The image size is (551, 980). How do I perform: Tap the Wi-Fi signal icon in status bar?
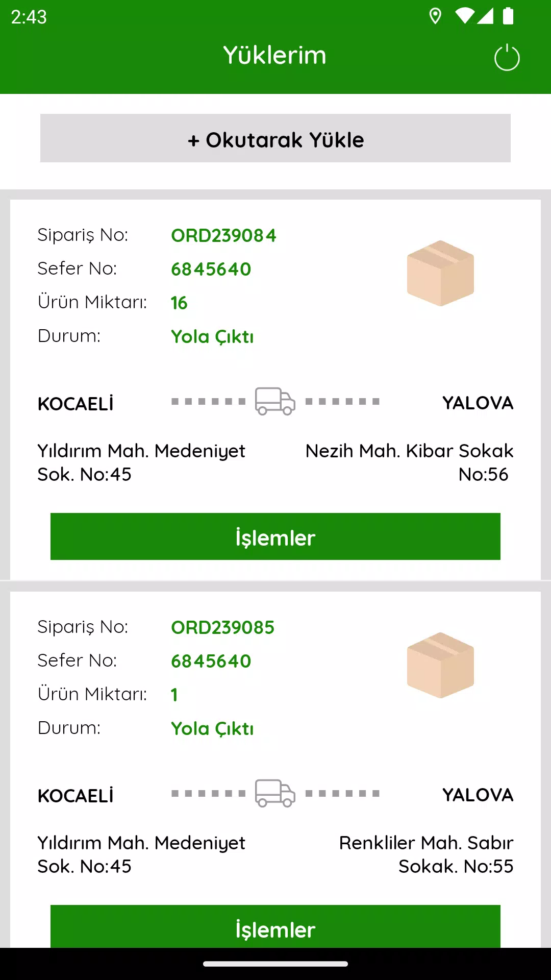pos(464,16)
